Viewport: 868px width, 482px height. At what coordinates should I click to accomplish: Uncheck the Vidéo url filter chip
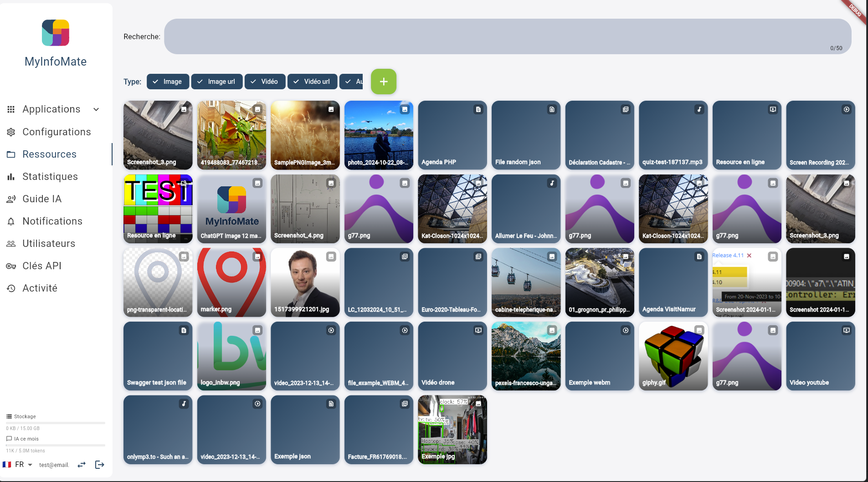pyautogui.click(x=312, y=82)
